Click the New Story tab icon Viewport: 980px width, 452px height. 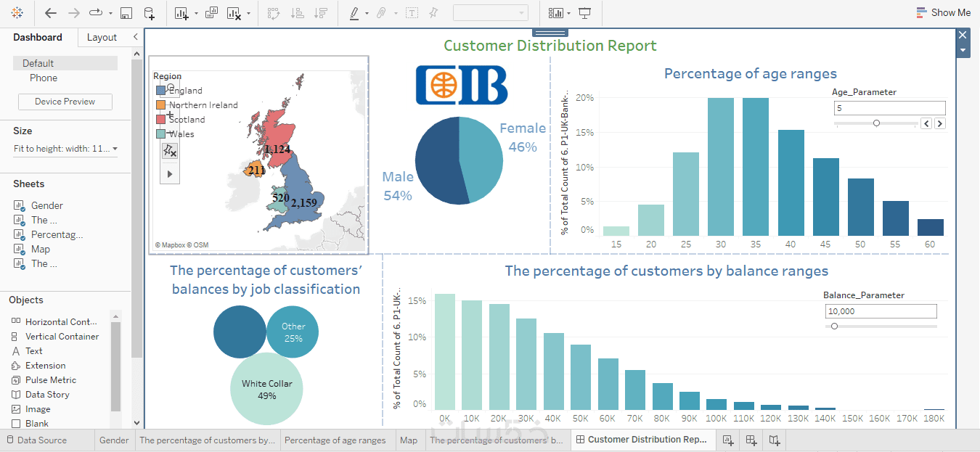click(775, 440)
